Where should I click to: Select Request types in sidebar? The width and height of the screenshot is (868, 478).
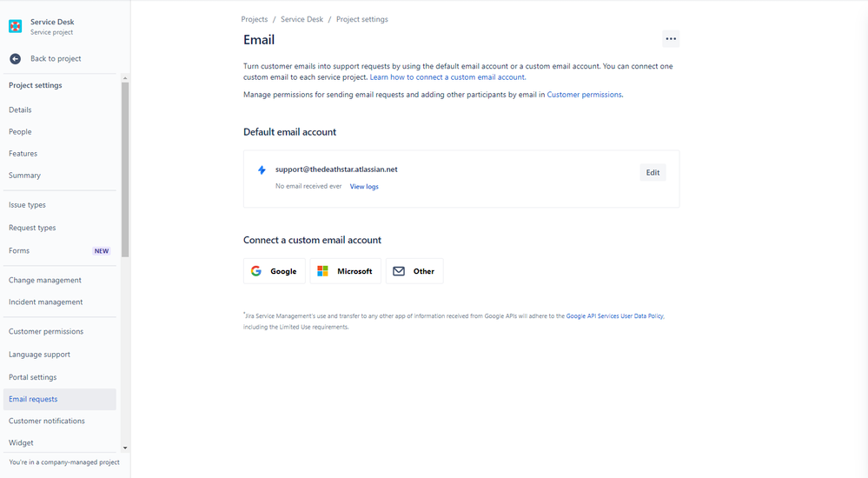(x=32, y=228)
